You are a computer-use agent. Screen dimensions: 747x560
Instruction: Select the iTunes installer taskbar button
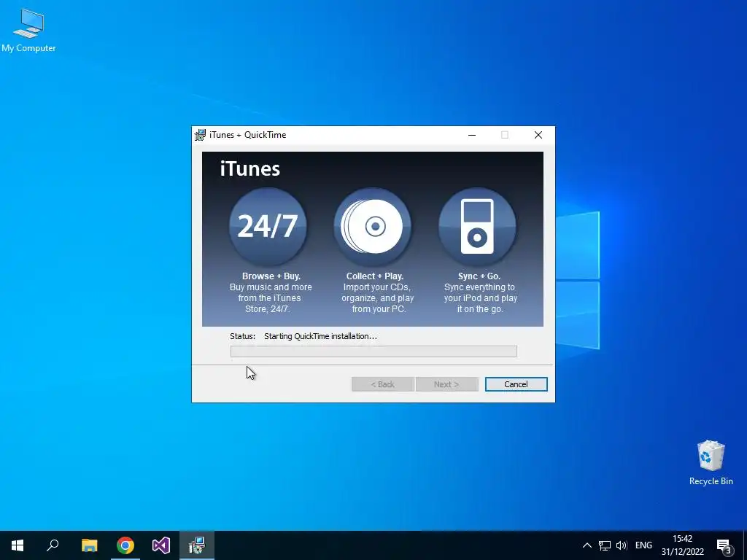(197, 545)
